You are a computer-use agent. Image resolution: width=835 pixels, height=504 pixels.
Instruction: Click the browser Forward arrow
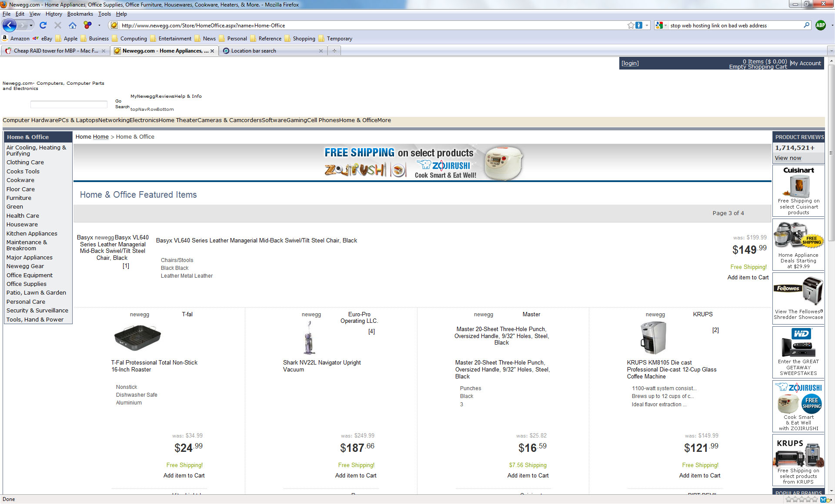coord(23,25)
